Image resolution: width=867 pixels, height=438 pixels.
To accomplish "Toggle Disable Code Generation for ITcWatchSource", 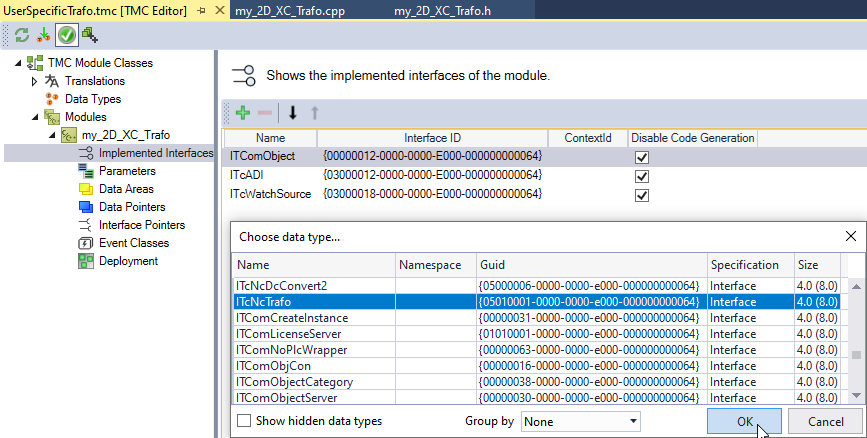I will pyautogui.click(x=641, y=195).
